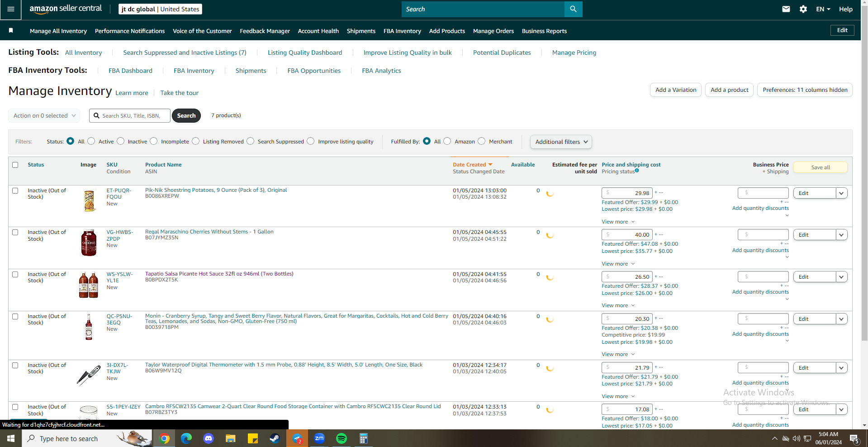Open Microsoft Edge from the taskbar
The height and width of the screenshot is (447, 868).
(186, 438)
